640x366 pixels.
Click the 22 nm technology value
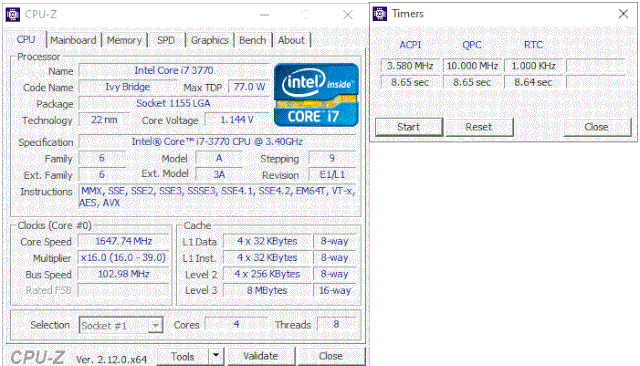click(104, 120)
